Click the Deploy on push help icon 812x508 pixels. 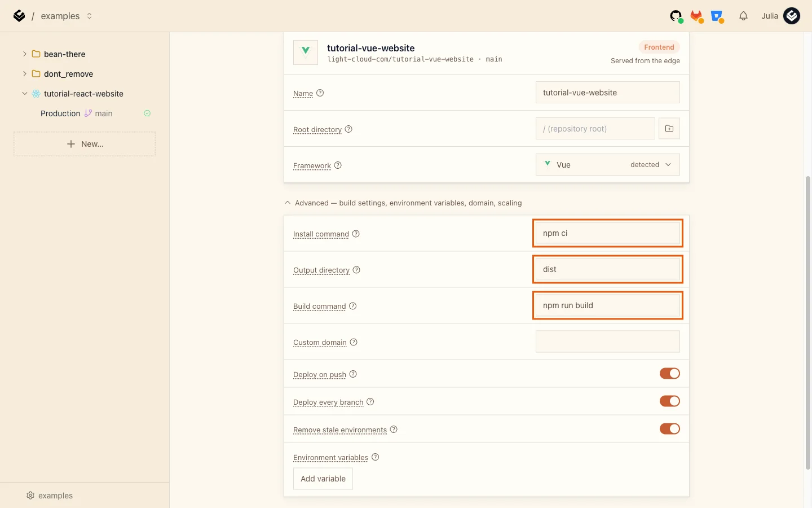353,374
